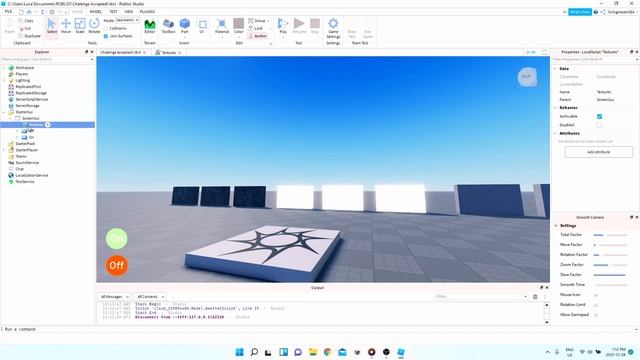This screenshot has width=640, height=360.
Task: Open the All Messages filter dropdown
Action: 114,297
